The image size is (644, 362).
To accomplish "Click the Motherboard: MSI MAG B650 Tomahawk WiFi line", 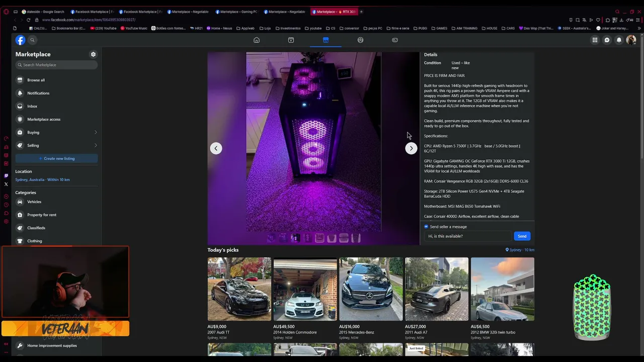I will point(462,206).
